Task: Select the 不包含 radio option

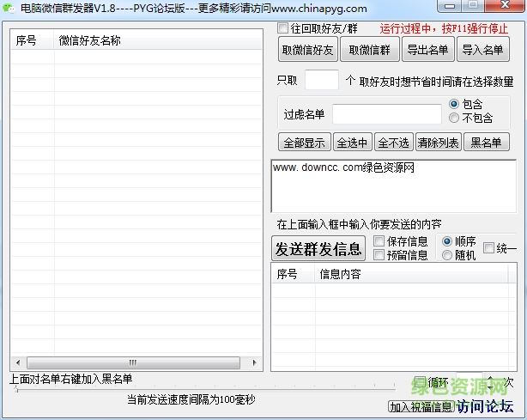Action: tap(454, 118)
